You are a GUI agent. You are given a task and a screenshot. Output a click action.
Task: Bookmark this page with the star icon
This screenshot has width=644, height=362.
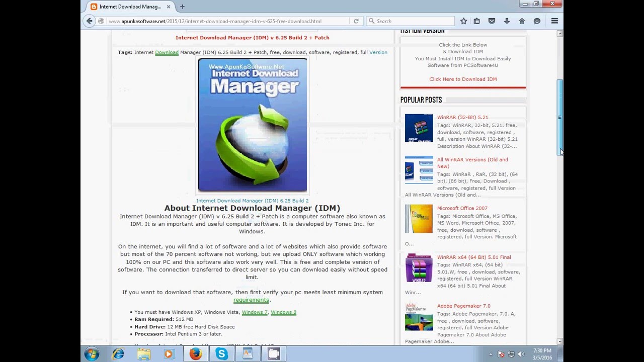(463, 21)
